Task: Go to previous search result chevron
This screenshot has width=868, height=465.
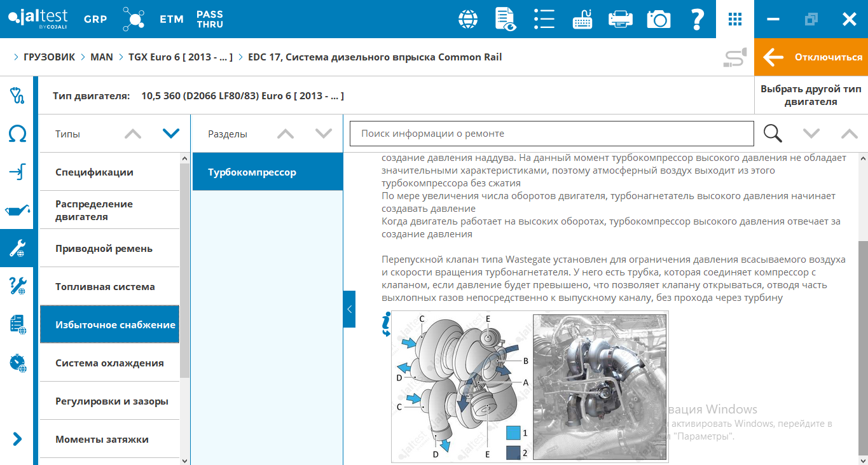Action: coord(850,134)
